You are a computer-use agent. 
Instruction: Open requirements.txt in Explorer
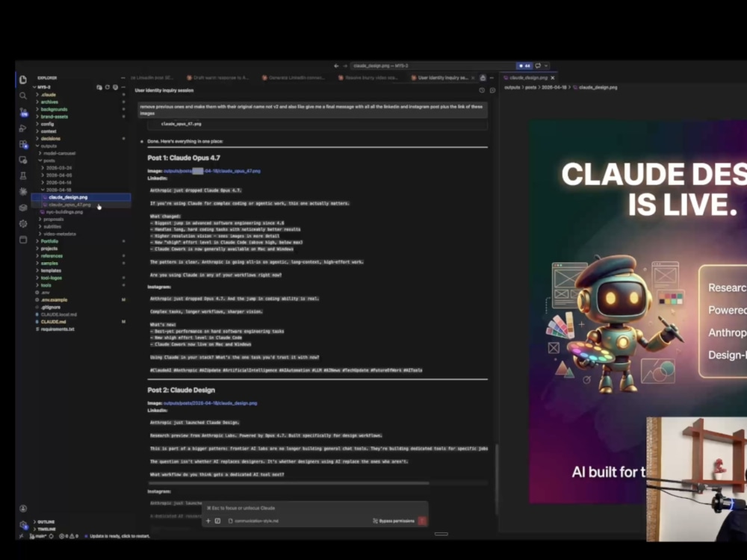tap(81, 329)
